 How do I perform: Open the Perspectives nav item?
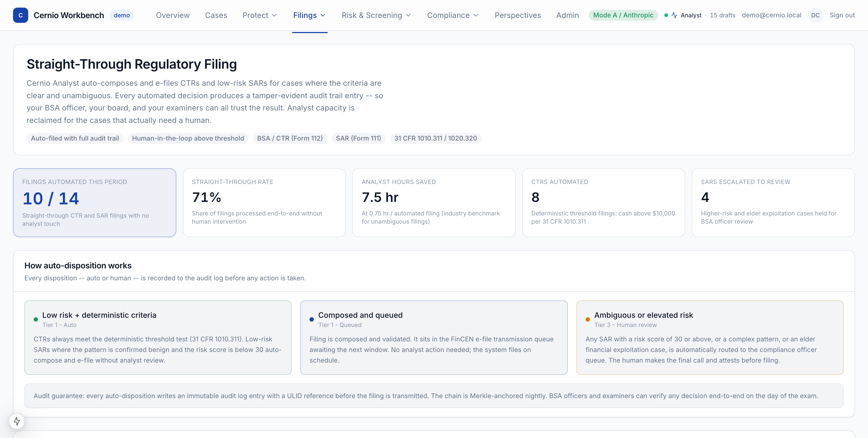pos(518,15)
